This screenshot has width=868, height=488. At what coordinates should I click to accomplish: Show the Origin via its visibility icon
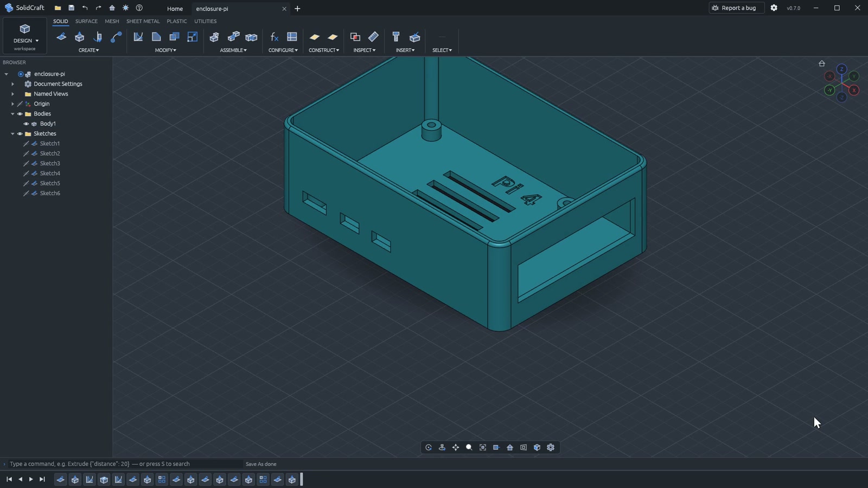(20, 104)
